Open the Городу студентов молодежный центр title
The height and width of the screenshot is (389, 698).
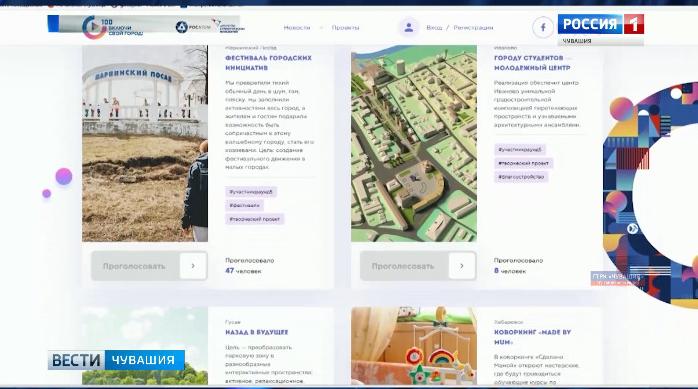(532, 63)
